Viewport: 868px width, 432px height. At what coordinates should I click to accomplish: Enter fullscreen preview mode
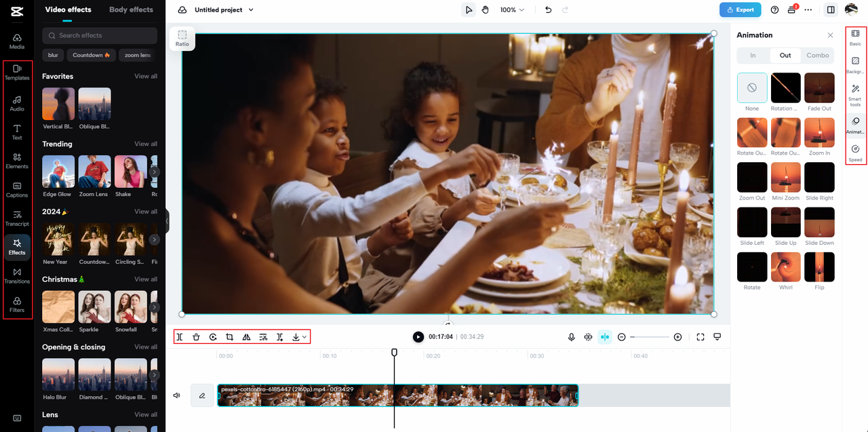[701, 337]
